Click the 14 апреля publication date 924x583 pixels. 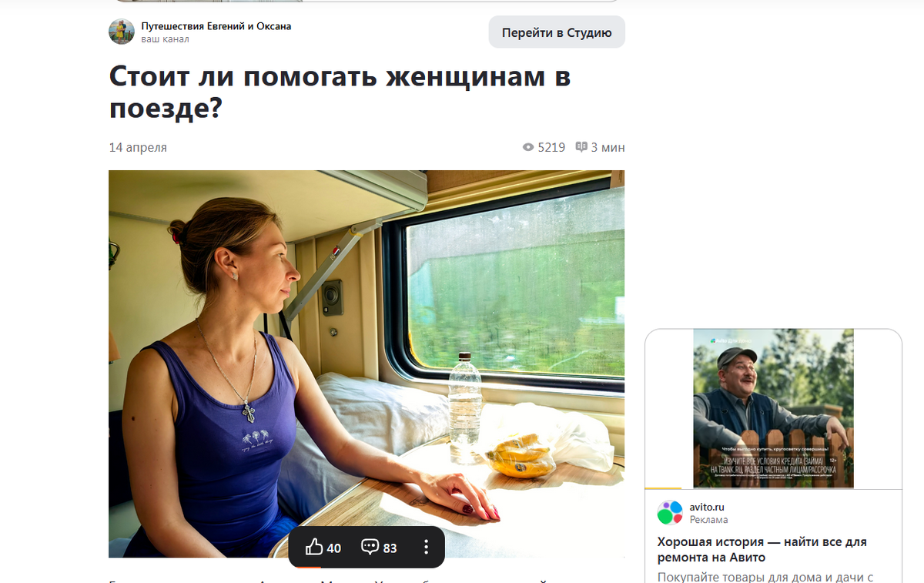pos(138,147)
